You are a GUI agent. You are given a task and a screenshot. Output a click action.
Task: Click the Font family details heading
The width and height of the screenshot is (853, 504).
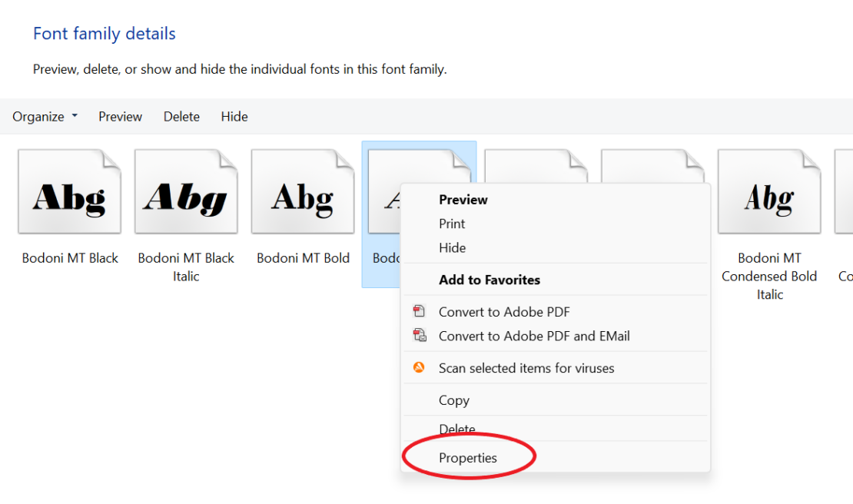point(104,33)
